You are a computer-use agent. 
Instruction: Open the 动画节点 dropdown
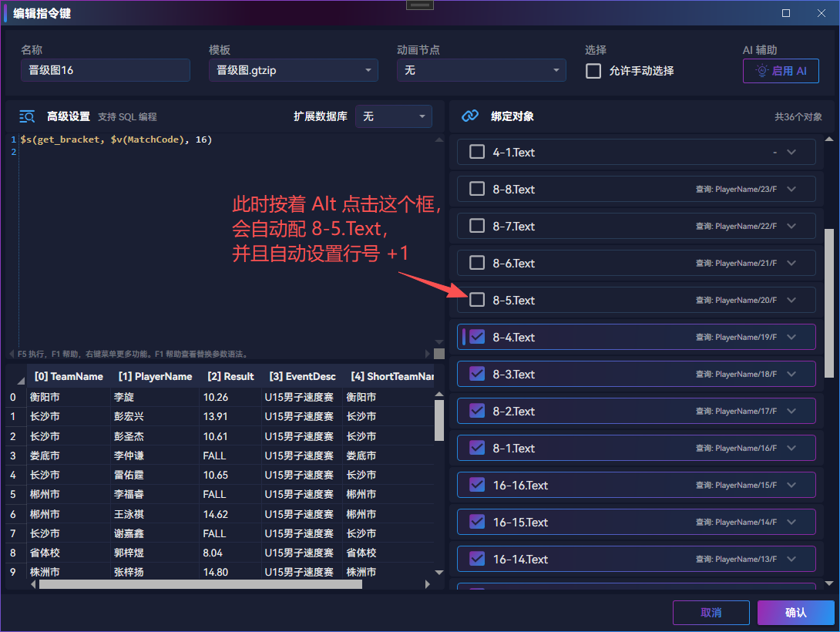click(x=481, y=70)
